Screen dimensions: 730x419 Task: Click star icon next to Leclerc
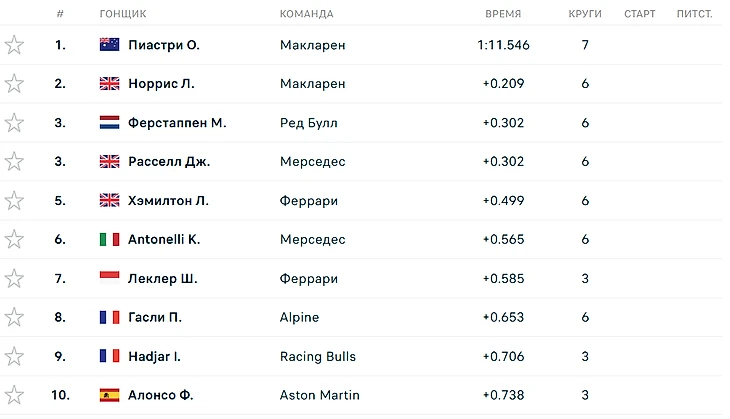click(14, 279)
